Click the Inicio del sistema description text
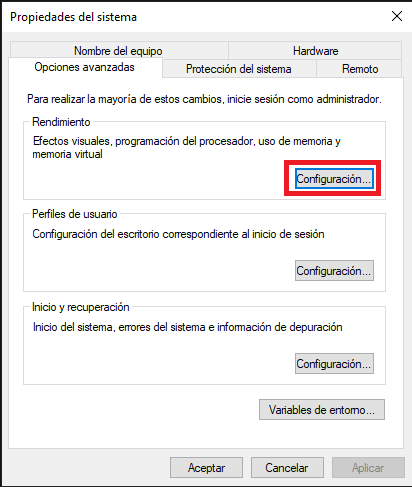412x487 pixels. [187, 327]
